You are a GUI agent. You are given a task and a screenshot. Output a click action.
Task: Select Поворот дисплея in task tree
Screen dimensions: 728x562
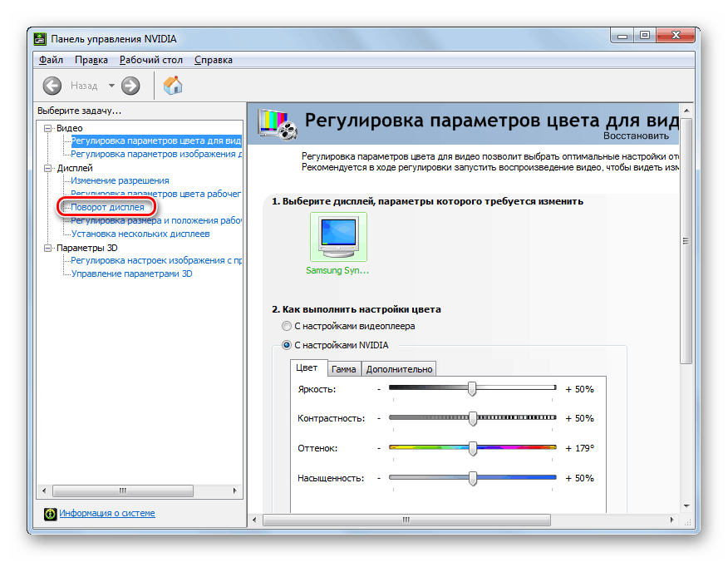(107, 207)
